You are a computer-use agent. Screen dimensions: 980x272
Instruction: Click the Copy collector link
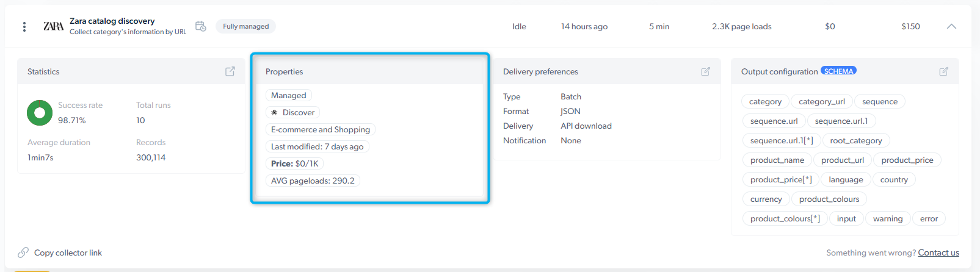click(68, 252)
